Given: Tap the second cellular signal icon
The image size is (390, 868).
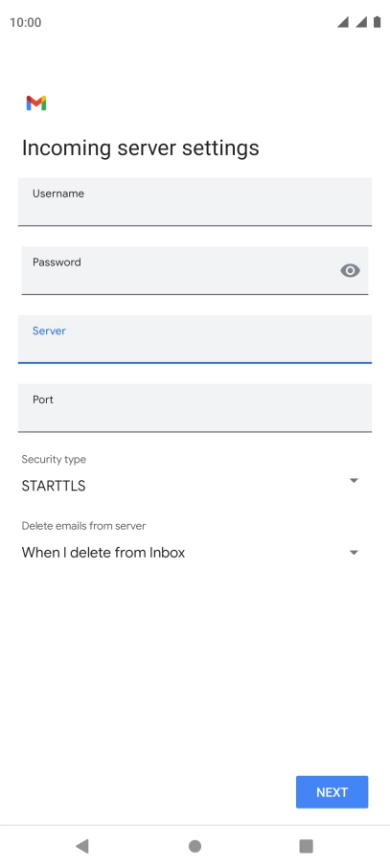Looking at the screenshot, I should pos(361,22).
